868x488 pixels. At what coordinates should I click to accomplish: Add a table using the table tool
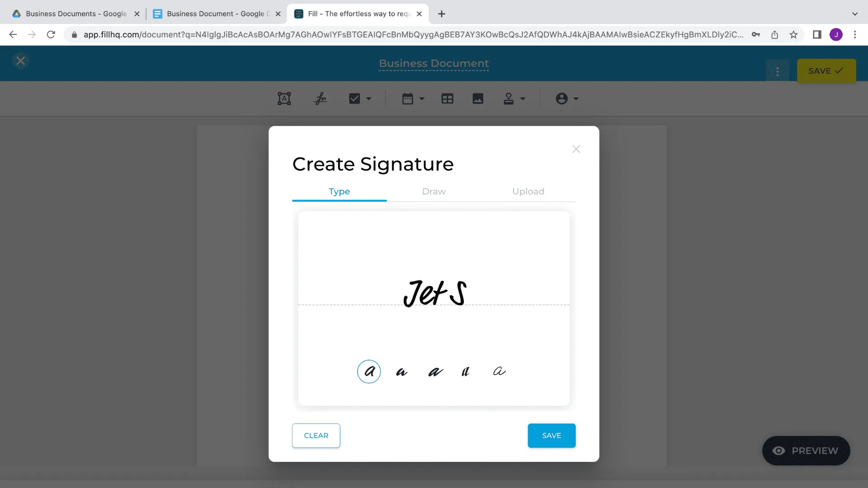click(448, 98)
